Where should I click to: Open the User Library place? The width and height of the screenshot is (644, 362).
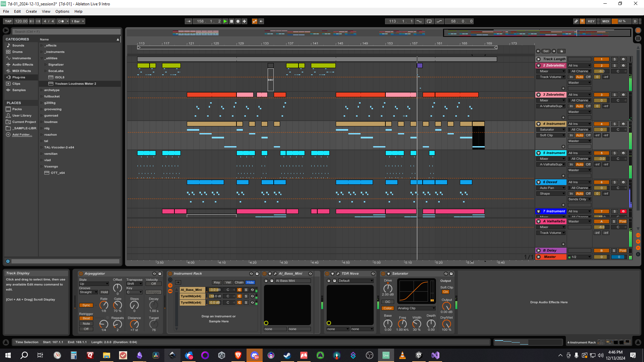[21, 116]
